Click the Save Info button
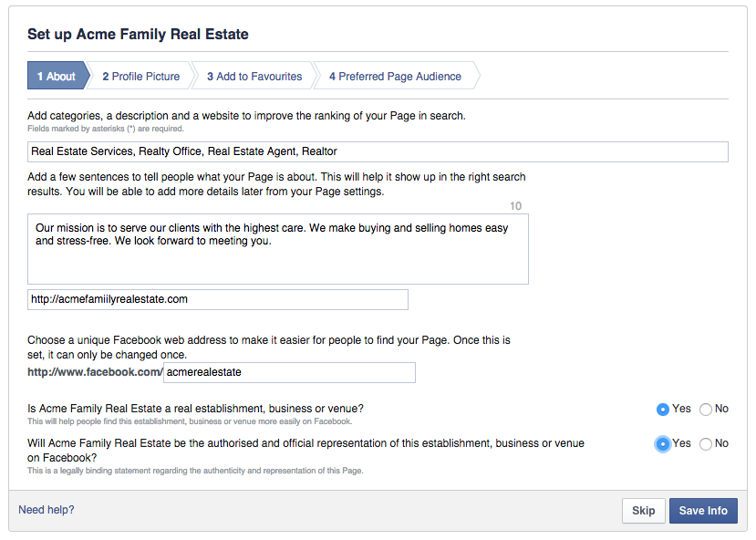The image size is (756, 540). (703, 511)
